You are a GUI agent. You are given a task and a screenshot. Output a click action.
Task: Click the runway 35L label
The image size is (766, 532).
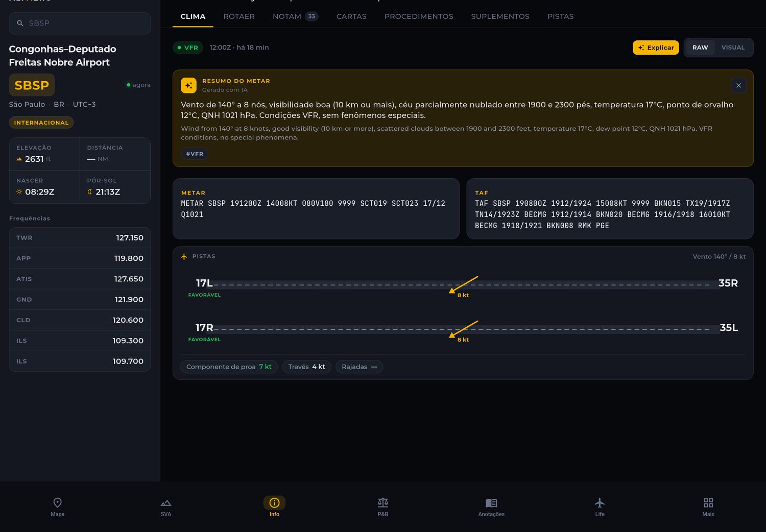click(729, 328)
